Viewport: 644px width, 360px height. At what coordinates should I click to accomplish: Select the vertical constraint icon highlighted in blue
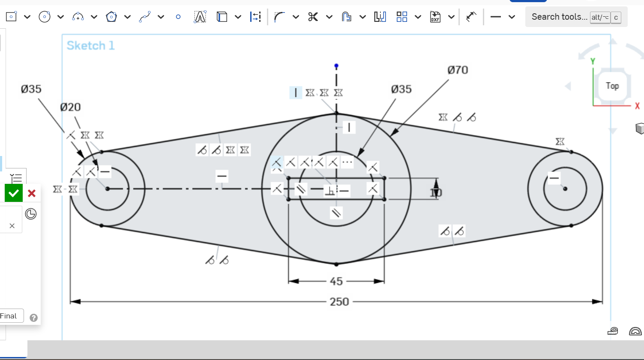click(x=296, y=93)
